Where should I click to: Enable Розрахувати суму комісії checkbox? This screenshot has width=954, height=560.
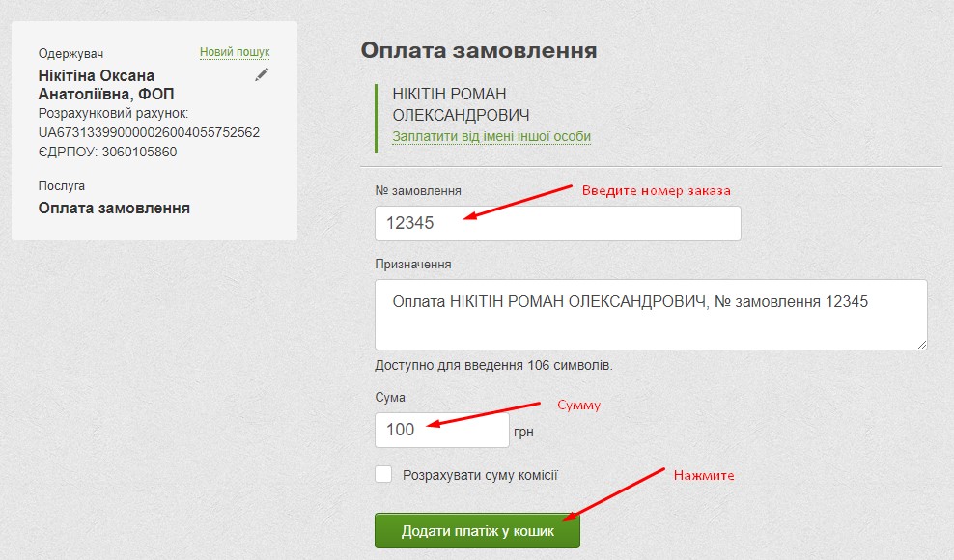(383, 474)
